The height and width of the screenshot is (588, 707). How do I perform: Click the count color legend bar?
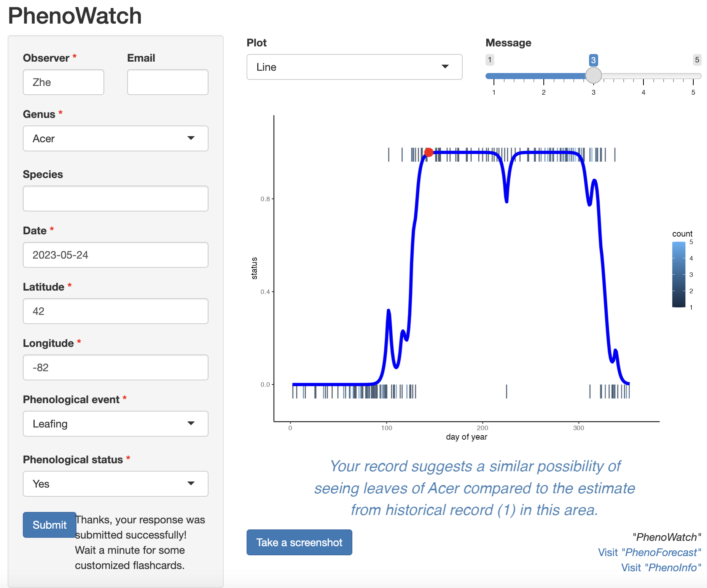click(x=679, y=274)
